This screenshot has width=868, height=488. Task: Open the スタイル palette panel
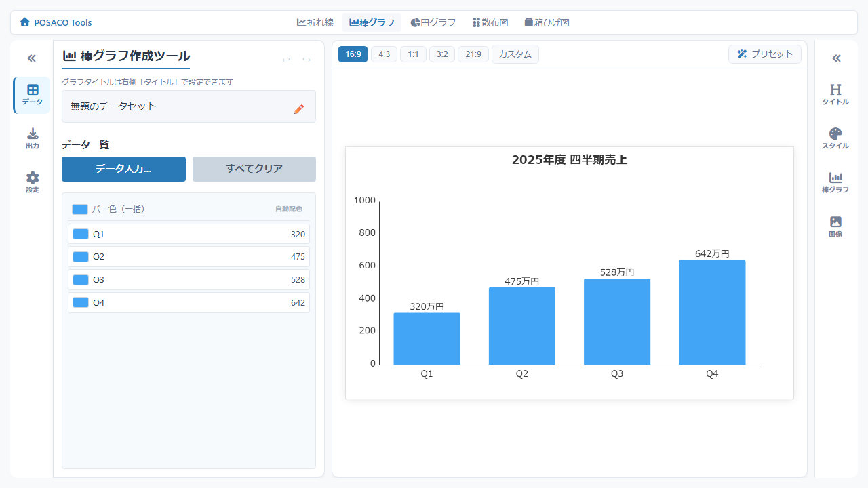coord(835,139)
